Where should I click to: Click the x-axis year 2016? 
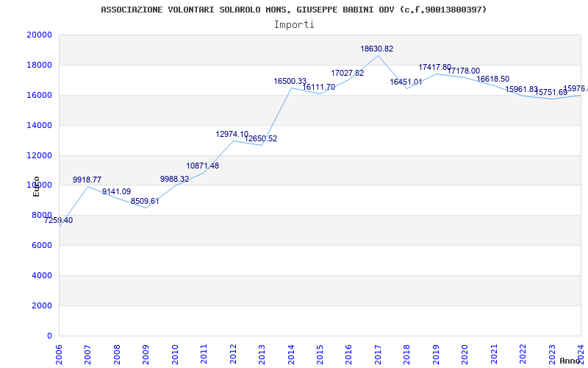(x=348, y=354)
